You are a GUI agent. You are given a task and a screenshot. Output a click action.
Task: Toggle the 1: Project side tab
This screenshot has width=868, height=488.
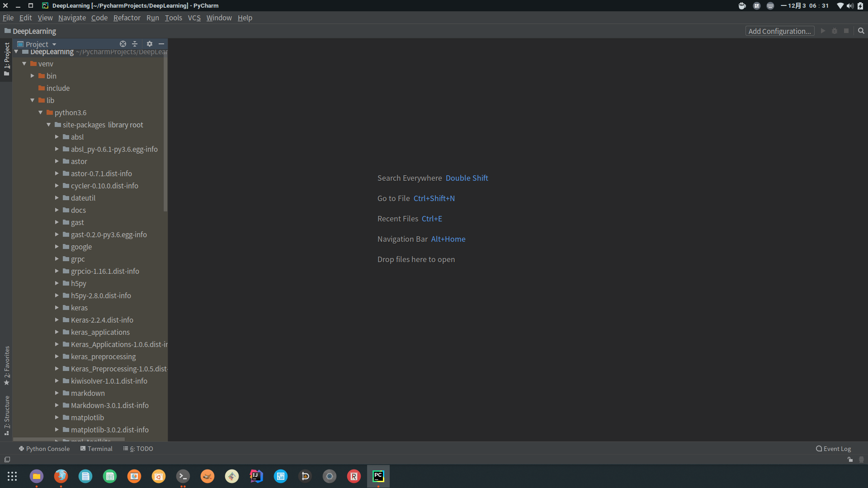coord(6,59)
